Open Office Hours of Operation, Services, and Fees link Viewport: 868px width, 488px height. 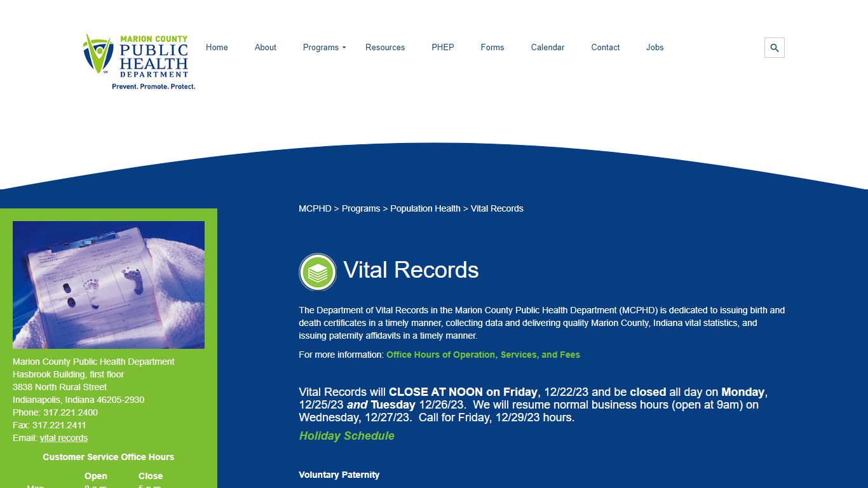483,355
